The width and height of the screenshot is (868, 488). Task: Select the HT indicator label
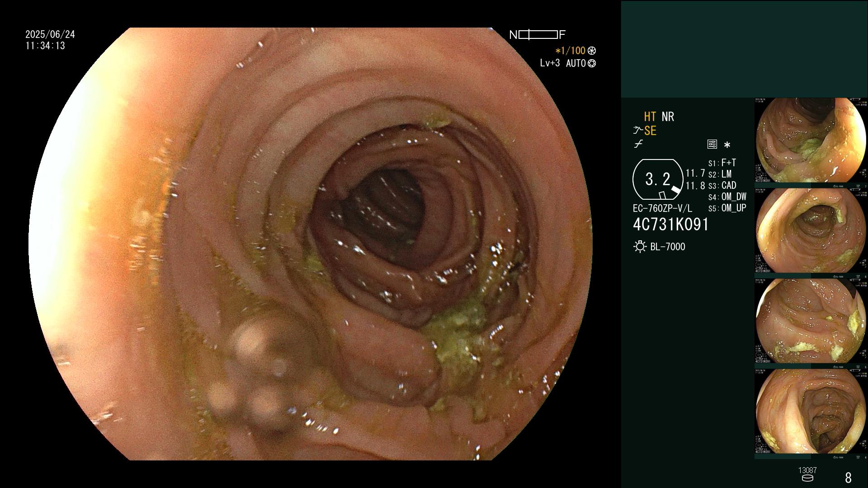(650, 117)
